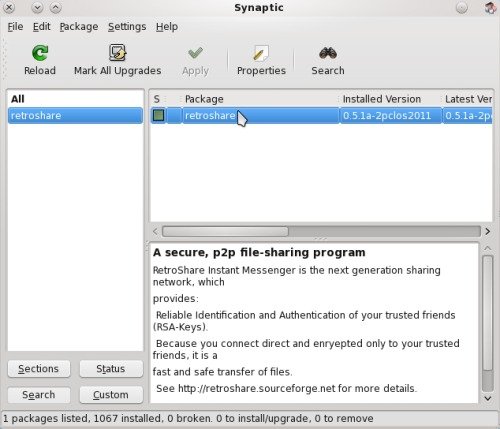
Task: Toggle the retroshare package status box
Action: [x=159, y=115]
